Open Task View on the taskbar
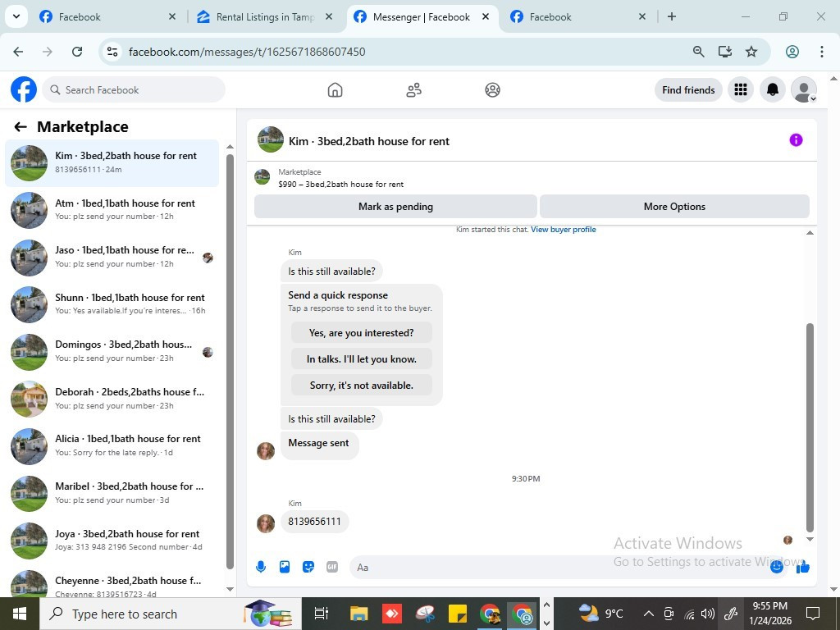The width and height of the screenshot is (840, 630). pos(321,614)
